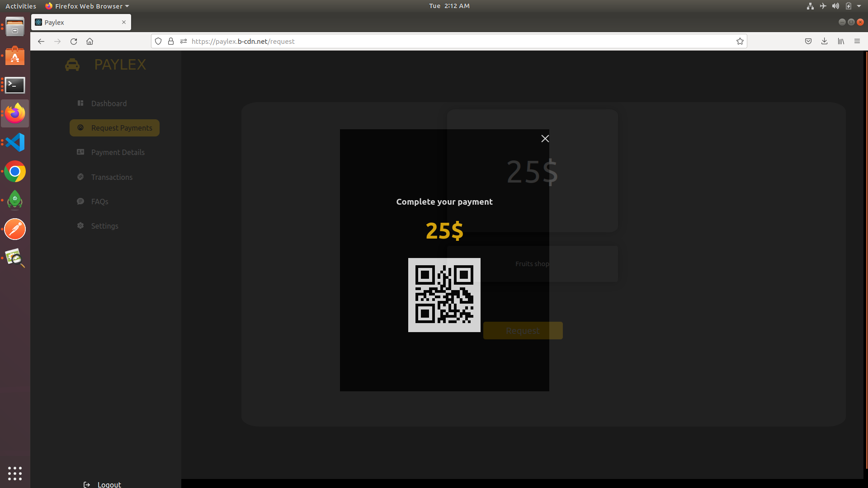Go back to previous page
The image size is (868, 488).
click(x=41, y=41)
